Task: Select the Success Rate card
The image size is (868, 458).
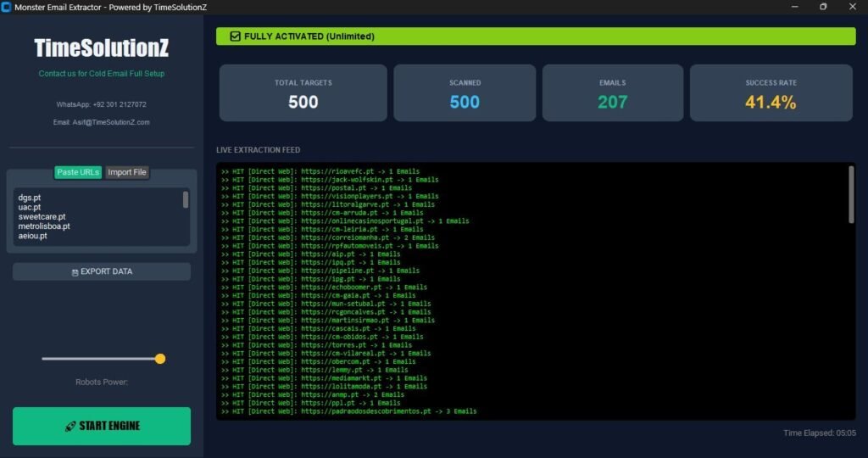Action: 771,93
